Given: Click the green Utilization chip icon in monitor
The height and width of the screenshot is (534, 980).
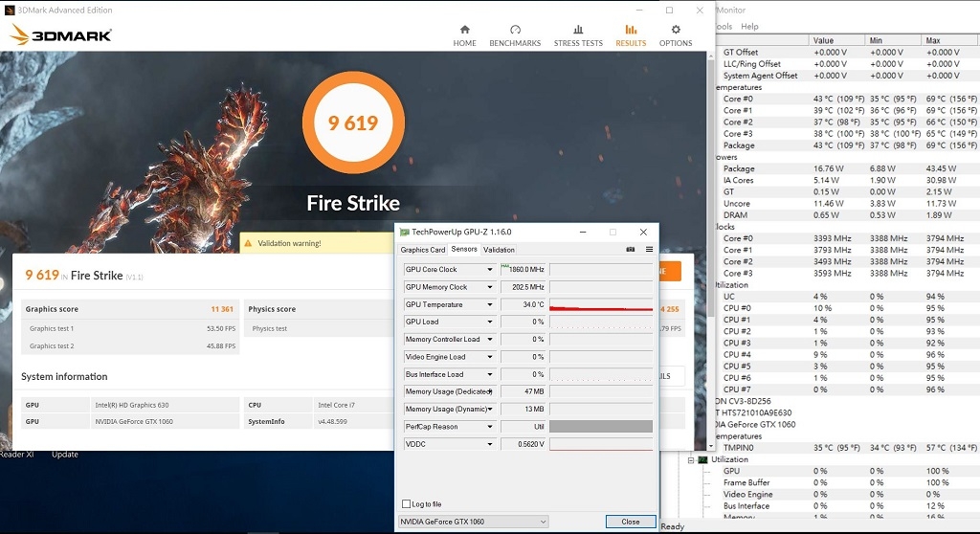Looking at the screenshot, I should click(702, 459).
